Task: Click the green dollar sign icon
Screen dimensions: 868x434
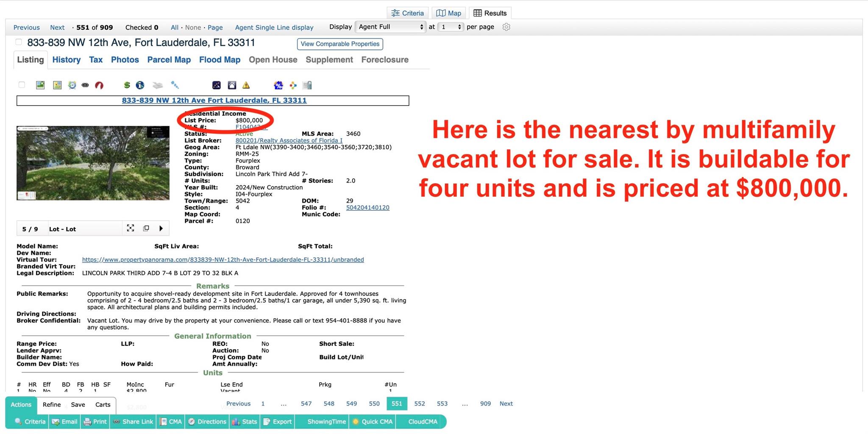Action: [x=127, y=85]
